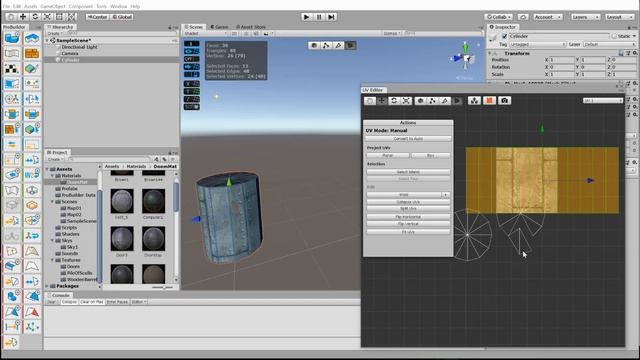Select Directional Light in Hierarchy
The width and height of the screenshot is (640, 360).
coord(79,47)
